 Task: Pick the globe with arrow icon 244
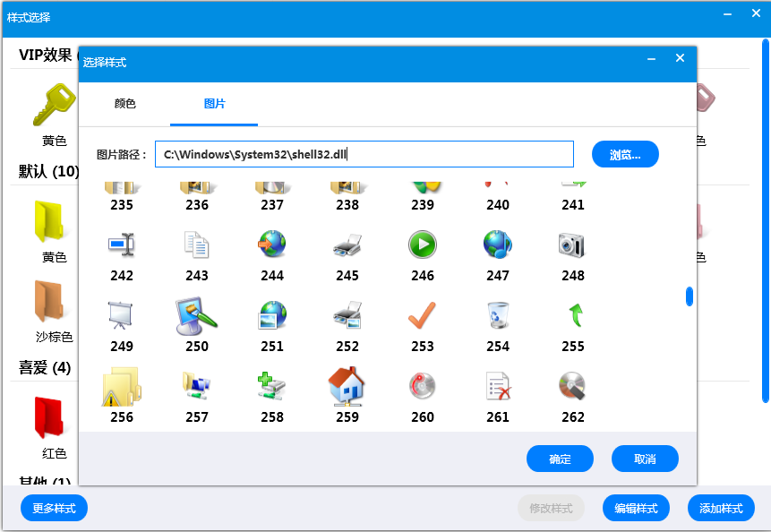pyautogui.click(x=272, y=245)
